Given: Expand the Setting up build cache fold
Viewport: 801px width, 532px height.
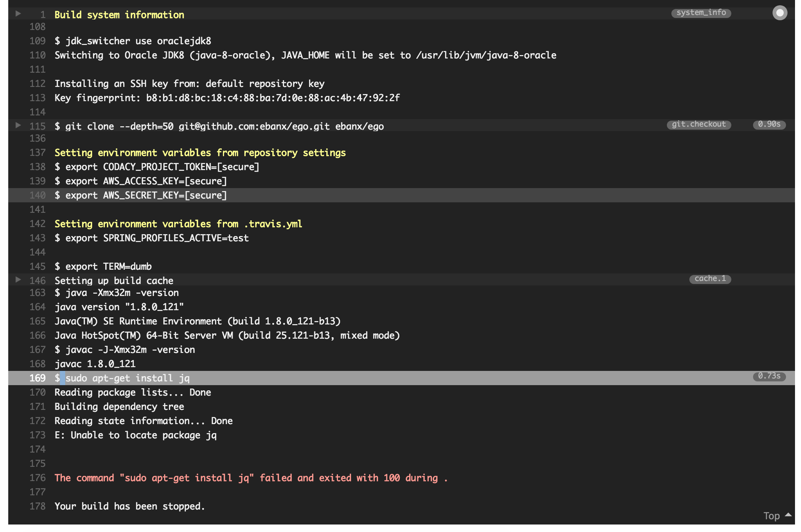Looking at the screenshot, I should [18, 279].
